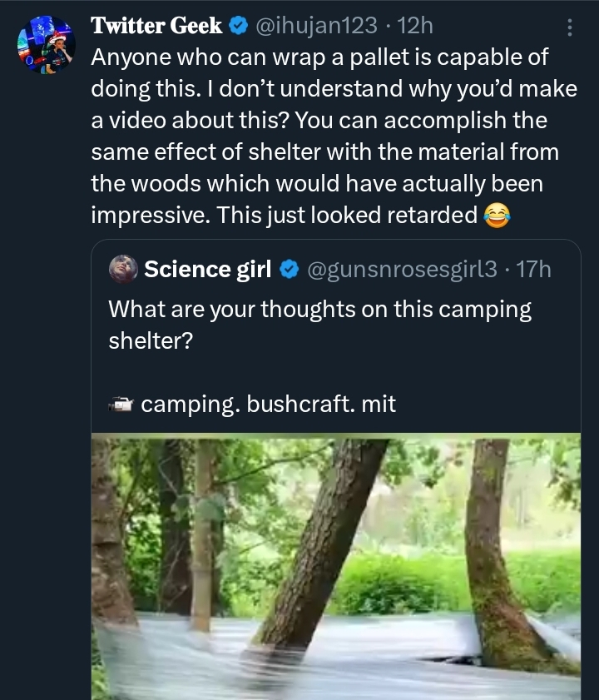Click the verified badge beside Twitter Geek
The height and width of the screenshot is (700, 599).
point(238,27)
